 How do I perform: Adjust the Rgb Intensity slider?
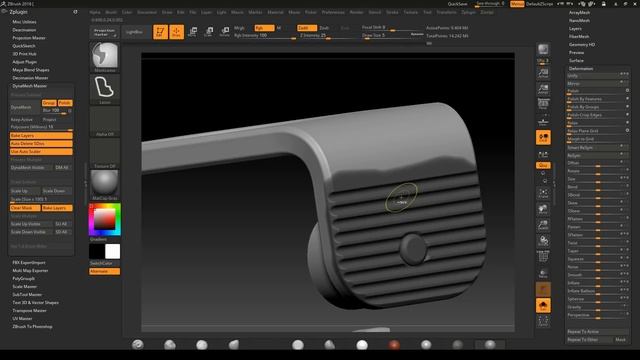coord(264,36)
